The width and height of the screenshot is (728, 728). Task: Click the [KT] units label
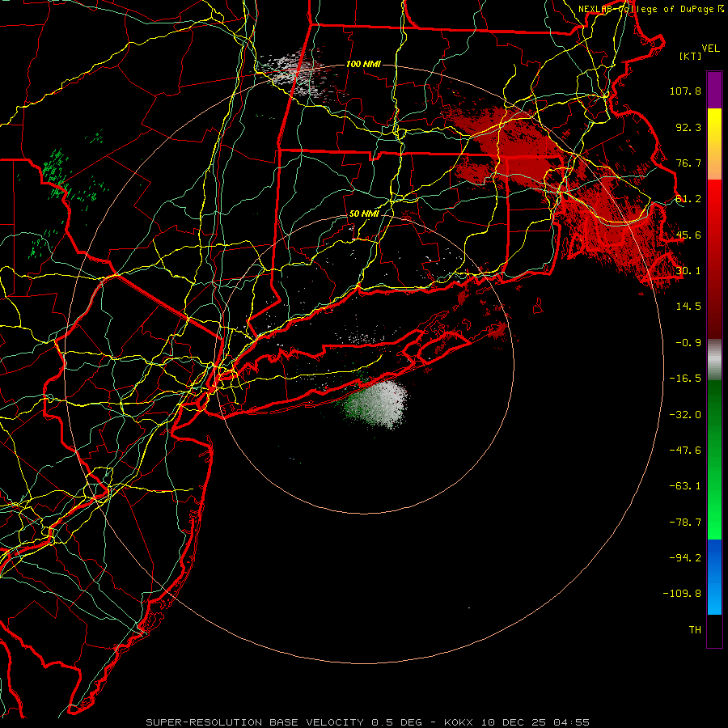click(691, 56)
